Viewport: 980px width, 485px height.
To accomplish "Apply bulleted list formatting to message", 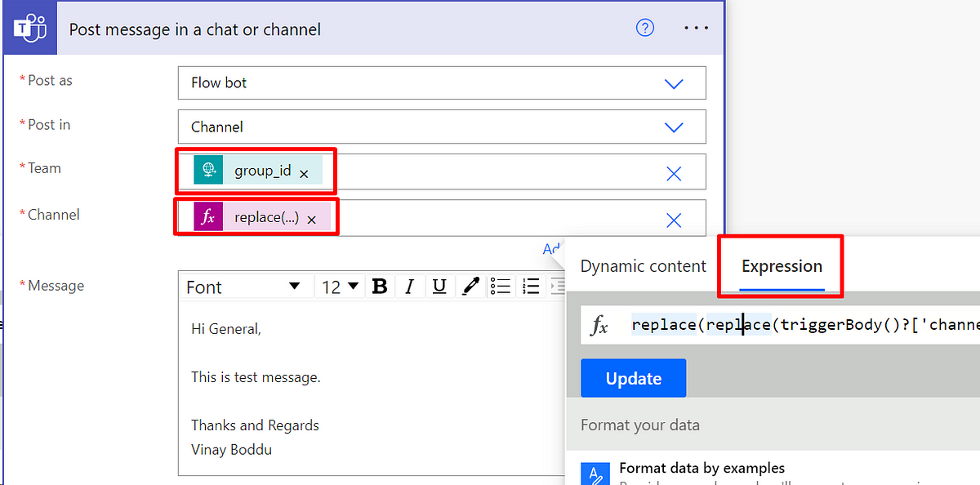I will 501,286.
